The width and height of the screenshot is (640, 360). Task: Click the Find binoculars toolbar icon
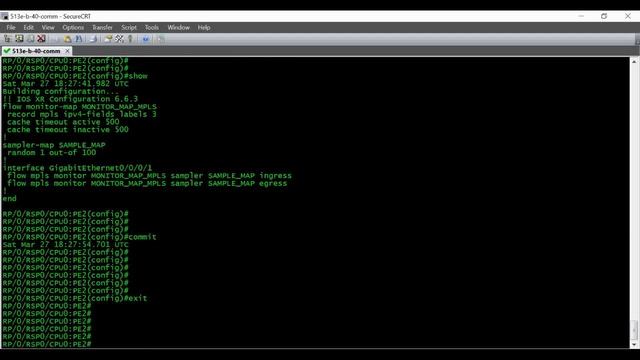pyautogui.click(x=79, y=39)
